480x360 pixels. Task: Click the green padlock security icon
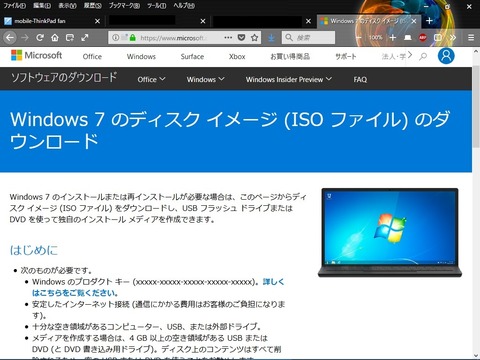pos(133,38)
